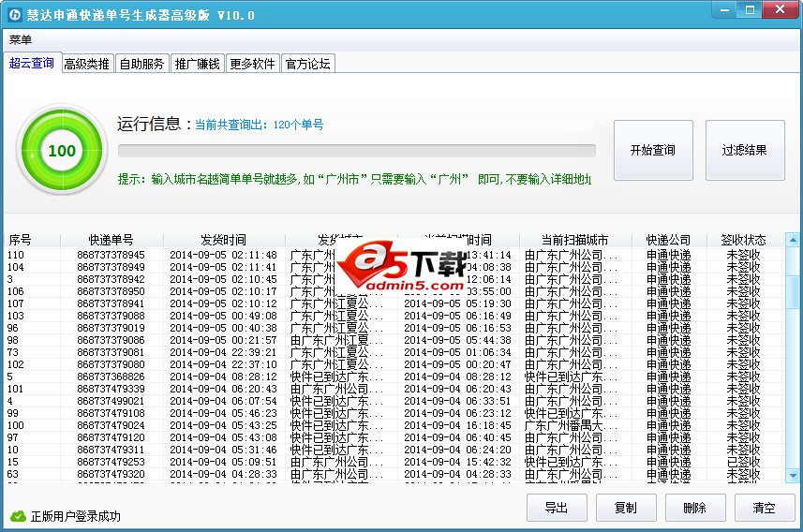This screenshot has height=532, width=803.
Task: Click sequence number 63 cell
Action: click(13, 475)
